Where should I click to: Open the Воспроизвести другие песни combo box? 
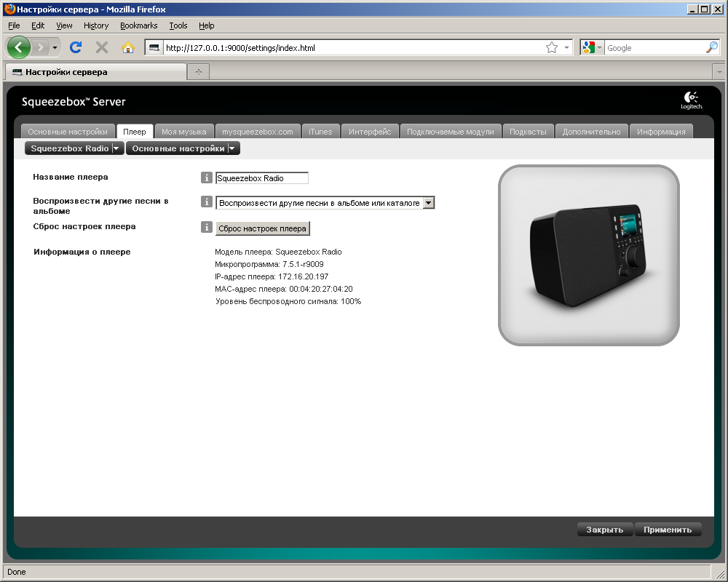[x=325, y=203]
